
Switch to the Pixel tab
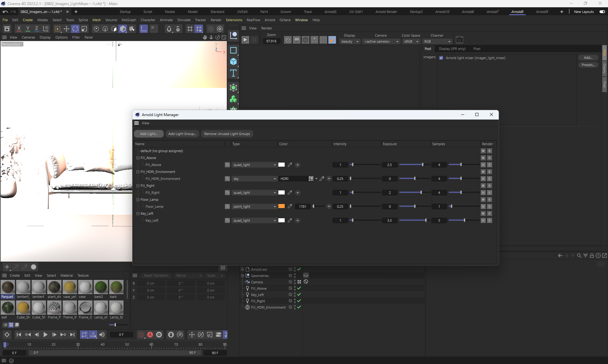477,49
